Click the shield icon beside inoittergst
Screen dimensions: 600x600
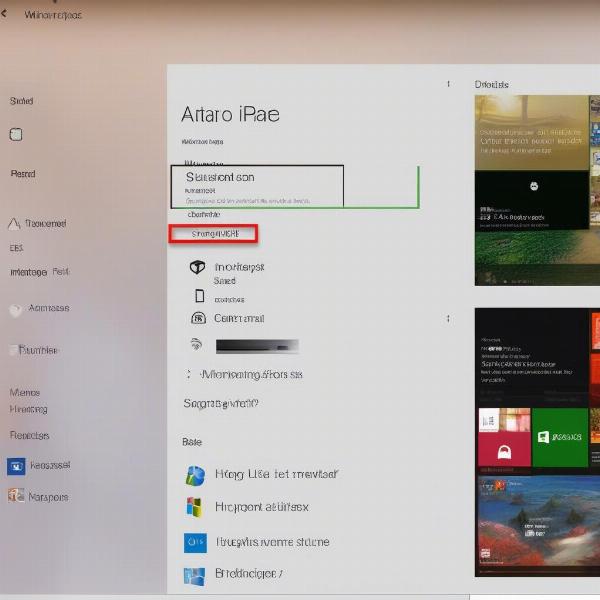click(x=197, y=267)
